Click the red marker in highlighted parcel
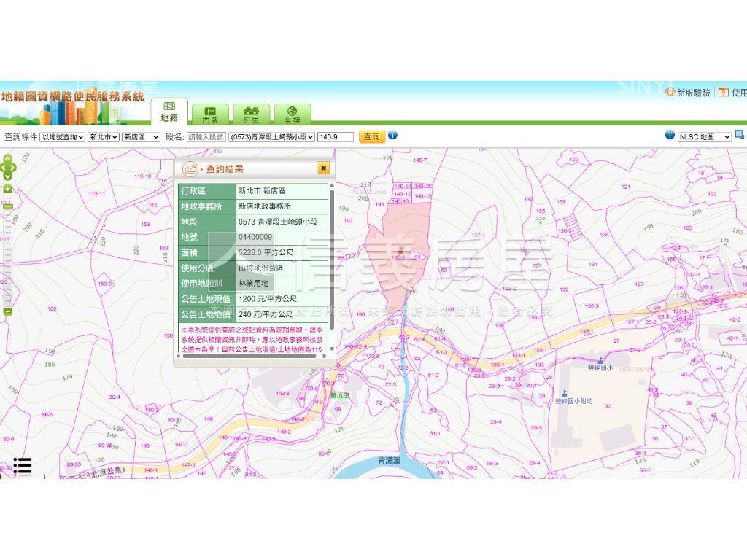 tap(400, 250)
